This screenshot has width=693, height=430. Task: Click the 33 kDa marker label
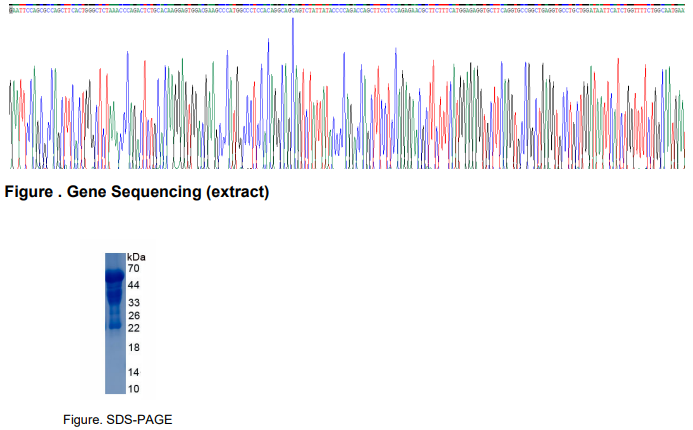133,303
